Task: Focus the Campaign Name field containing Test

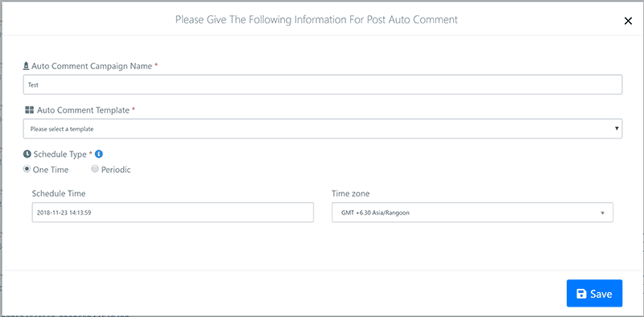Action: pos(323,84)
